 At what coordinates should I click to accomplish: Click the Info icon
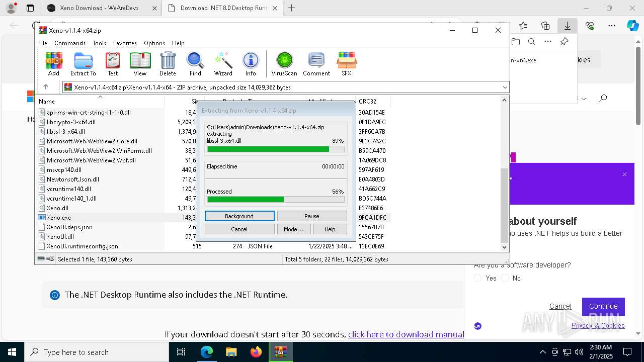point(251,64)
